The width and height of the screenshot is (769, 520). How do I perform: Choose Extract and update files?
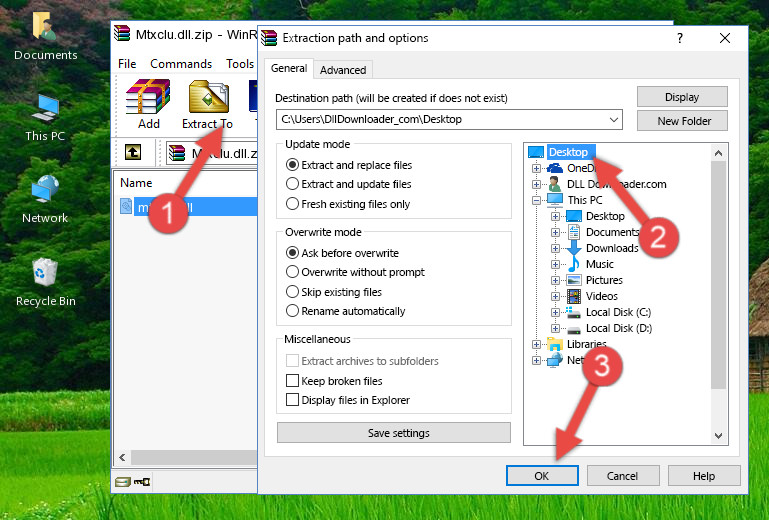pyautogui.click(x=292, y=184)
